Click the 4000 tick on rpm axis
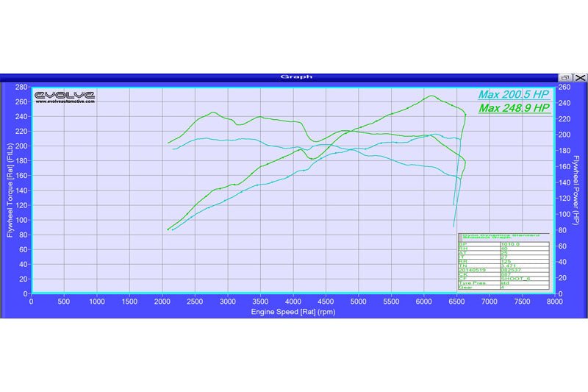Viewport: 588px width, 392px height. 293,300
